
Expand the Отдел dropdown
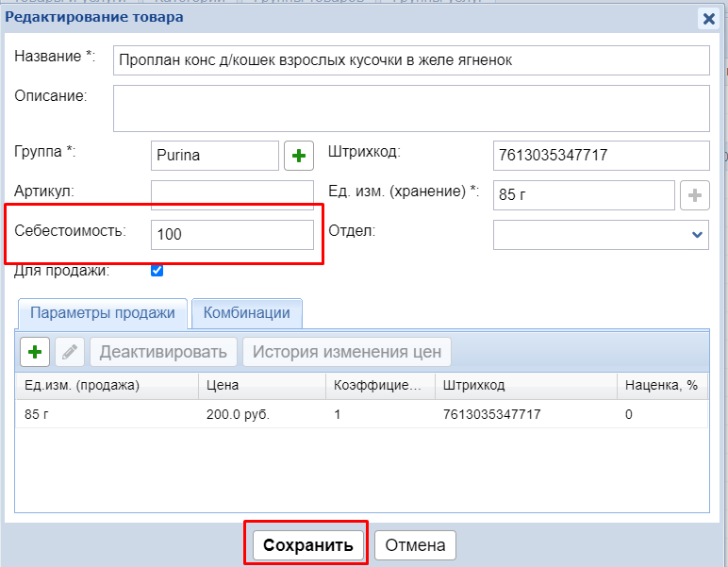(x=697, y=234)
